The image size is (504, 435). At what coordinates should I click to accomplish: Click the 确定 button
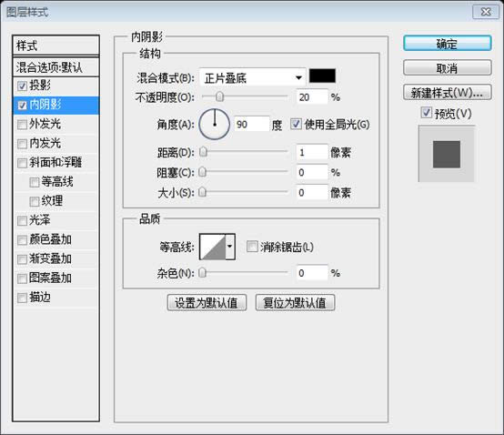(447, 44)
